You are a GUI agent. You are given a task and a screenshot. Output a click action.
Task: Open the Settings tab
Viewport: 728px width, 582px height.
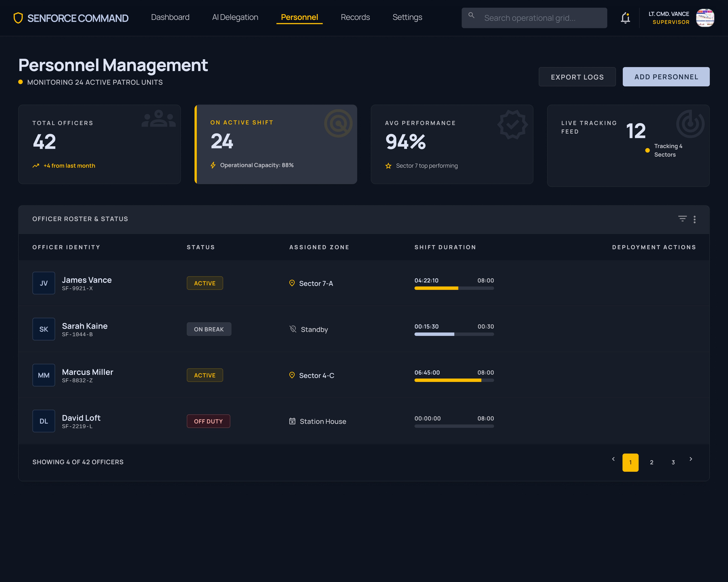point(407,17)
